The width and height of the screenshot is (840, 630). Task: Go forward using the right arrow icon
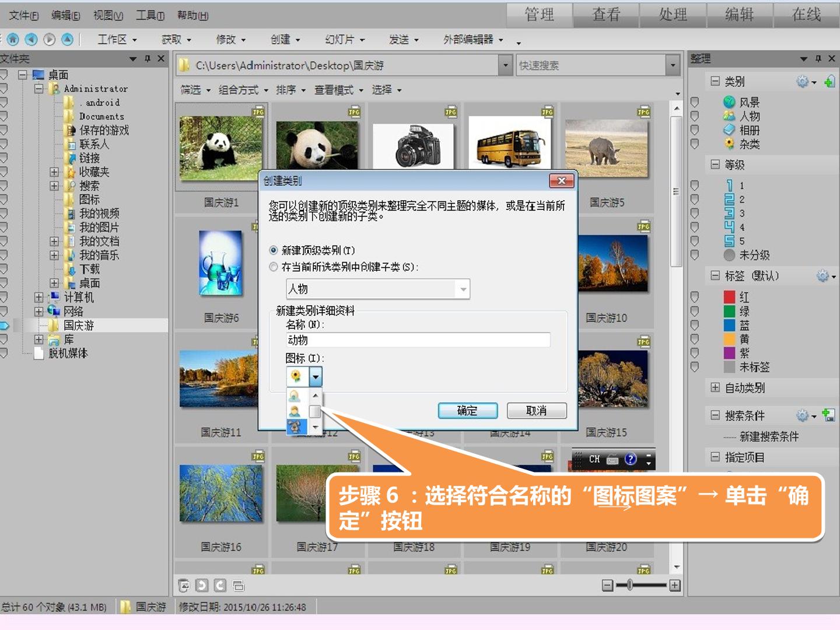[50, 39]
